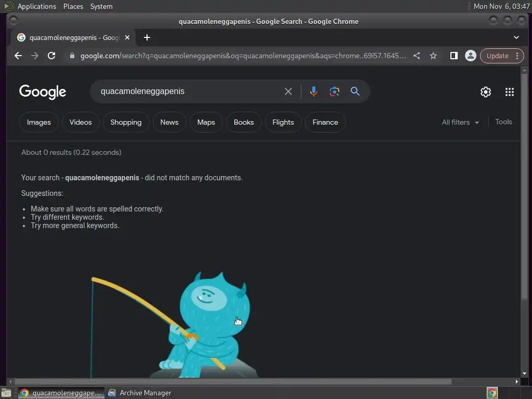This screenshot has width=532, height=399.
Task: Reload the current page
Action: tap(51, 56)
